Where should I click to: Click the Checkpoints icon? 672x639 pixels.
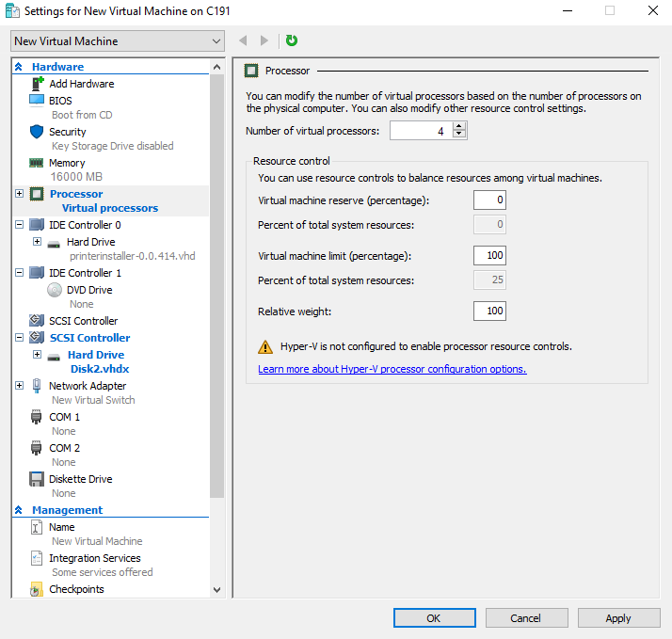pyautogui.click(x=37, y=590)
